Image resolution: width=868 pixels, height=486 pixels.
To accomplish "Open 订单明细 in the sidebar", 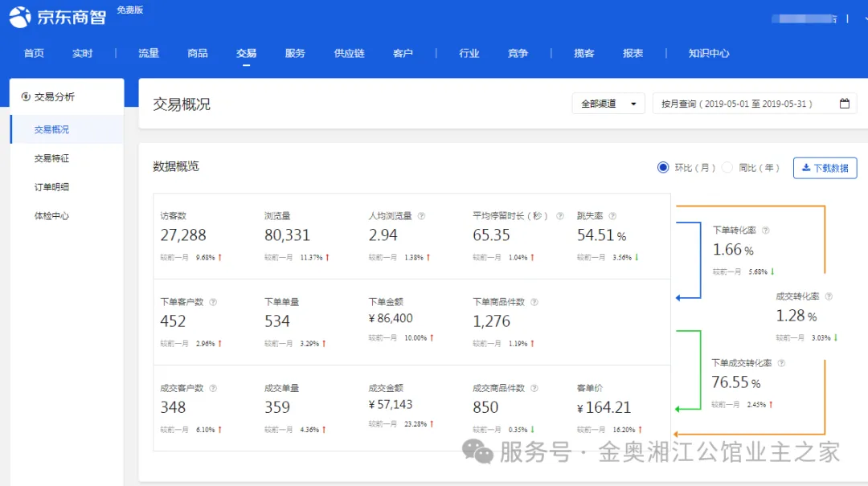I will point(51,187).
